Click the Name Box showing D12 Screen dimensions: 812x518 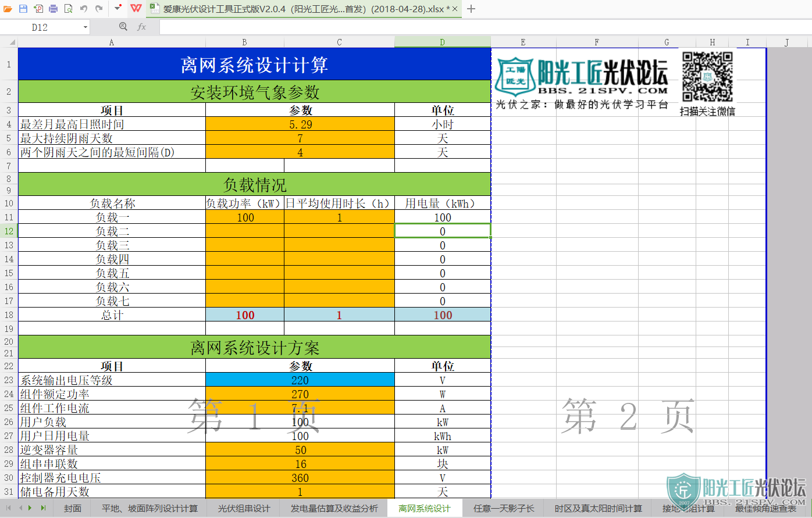point(40,27)
